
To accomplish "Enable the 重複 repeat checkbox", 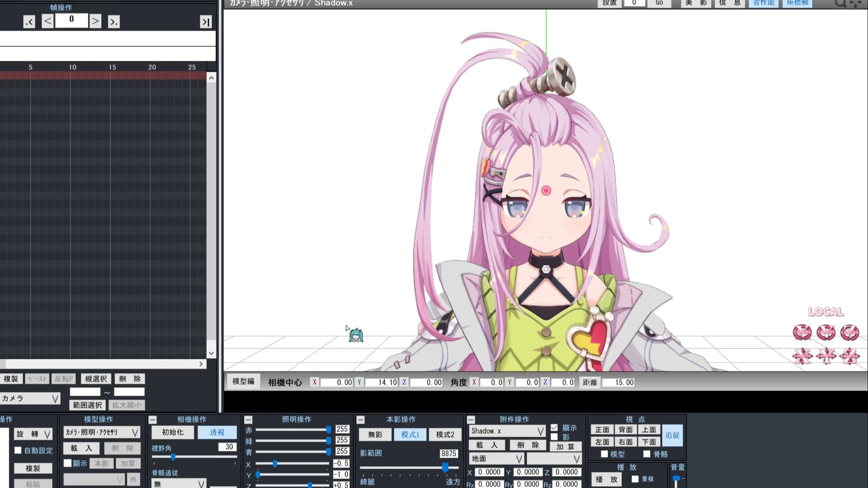I will pyautogui.click(x=635, y=479).
